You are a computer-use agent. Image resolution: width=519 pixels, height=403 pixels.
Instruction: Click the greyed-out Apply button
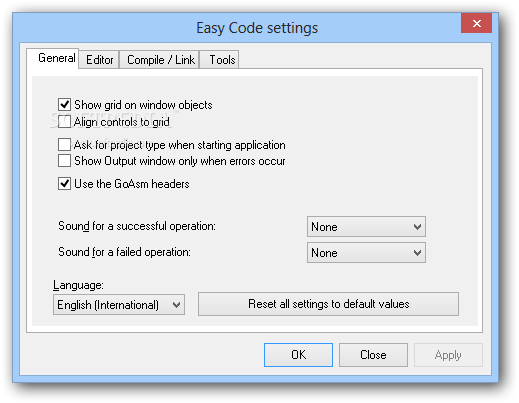[x=448, y=355]
